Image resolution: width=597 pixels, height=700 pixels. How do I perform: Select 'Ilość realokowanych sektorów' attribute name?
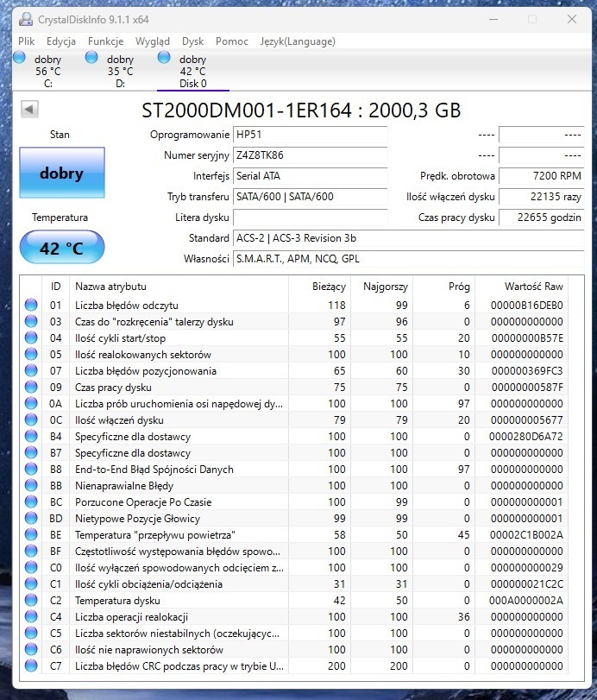[143, 355]
